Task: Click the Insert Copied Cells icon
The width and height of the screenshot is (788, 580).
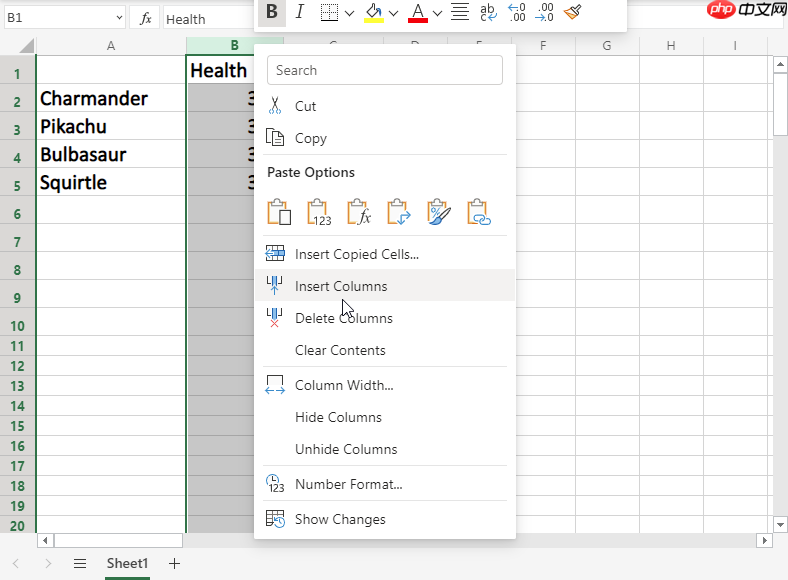Action: coord(275,253)
